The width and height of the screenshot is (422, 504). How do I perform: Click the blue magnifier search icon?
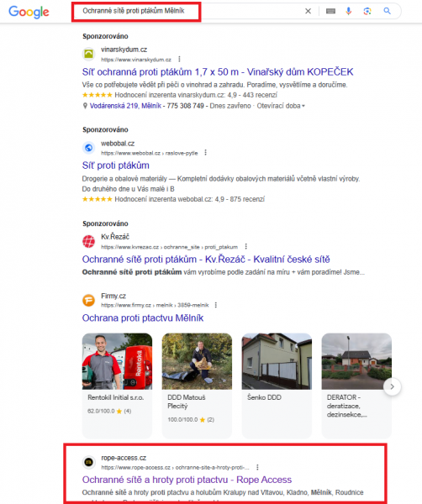tap(388, 11)
